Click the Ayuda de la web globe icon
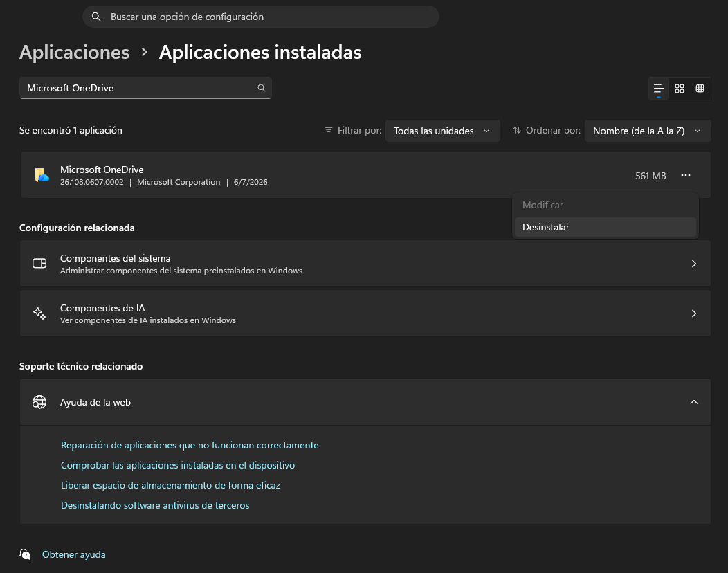This screenshot has height=573, width=728. point(39,402)
